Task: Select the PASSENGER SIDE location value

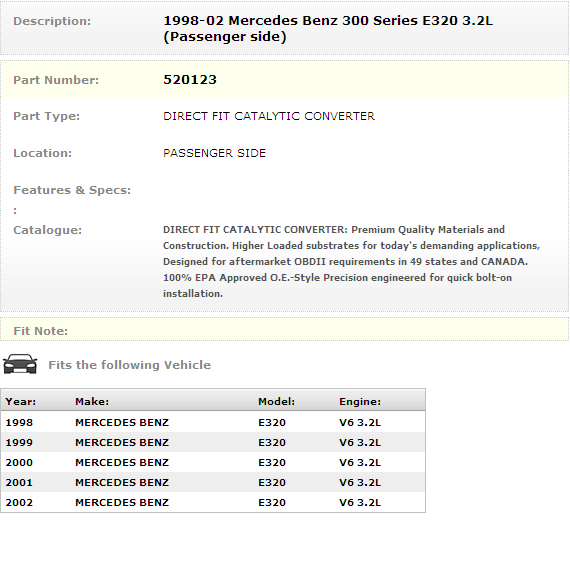Action: (214, 153)
